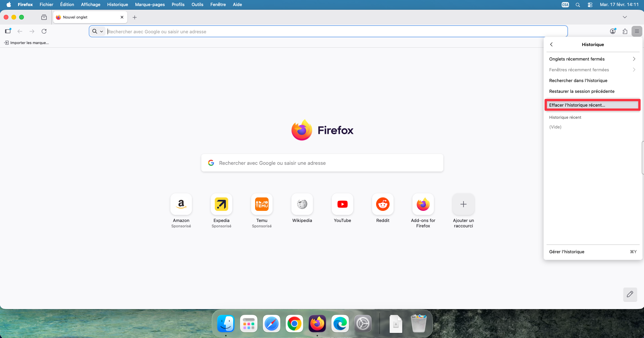Open Gérer l'historique

(593, 252)
